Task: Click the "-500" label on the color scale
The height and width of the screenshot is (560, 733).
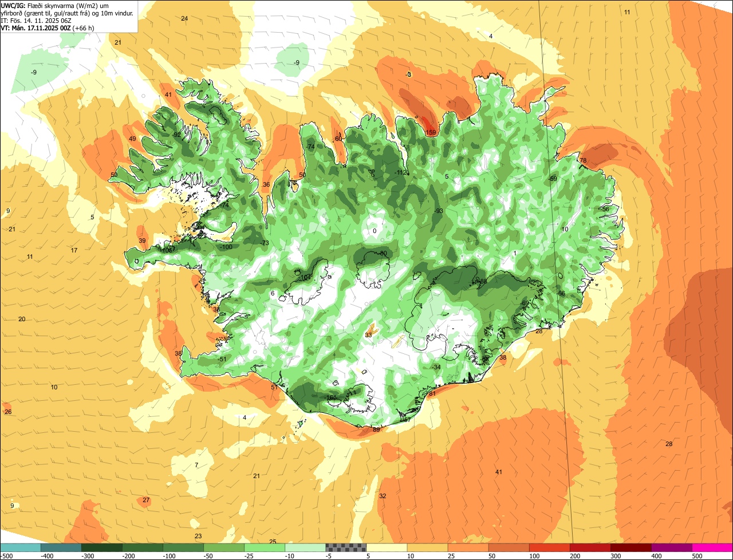Action: tap(7, 555)
